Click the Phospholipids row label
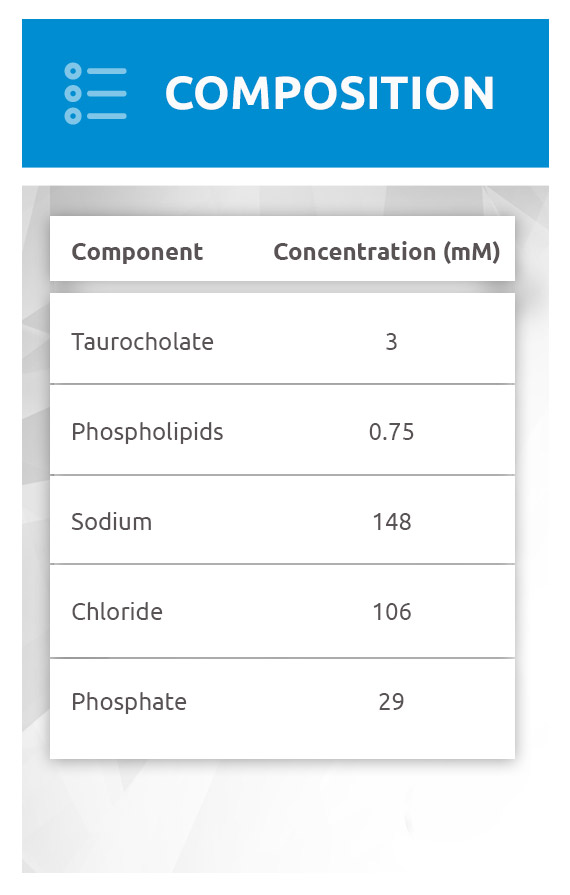This screenshot has height=895, width=570. 147,432
